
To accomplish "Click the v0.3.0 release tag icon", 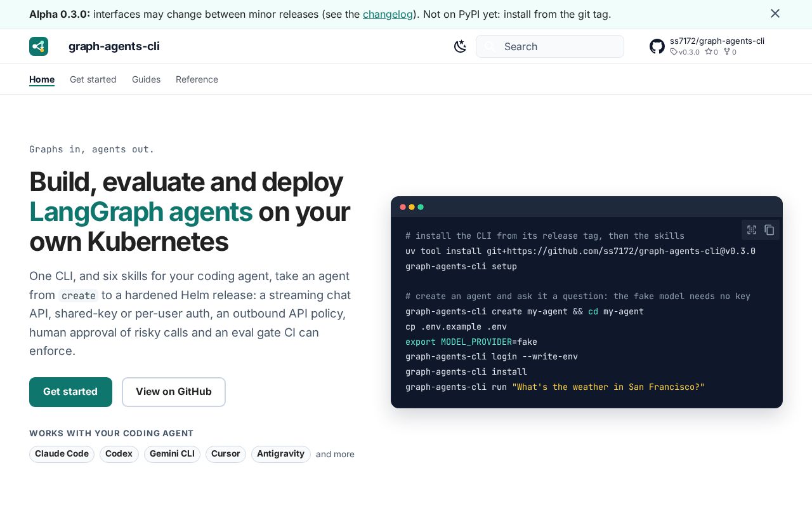I will tap(673, 52).
